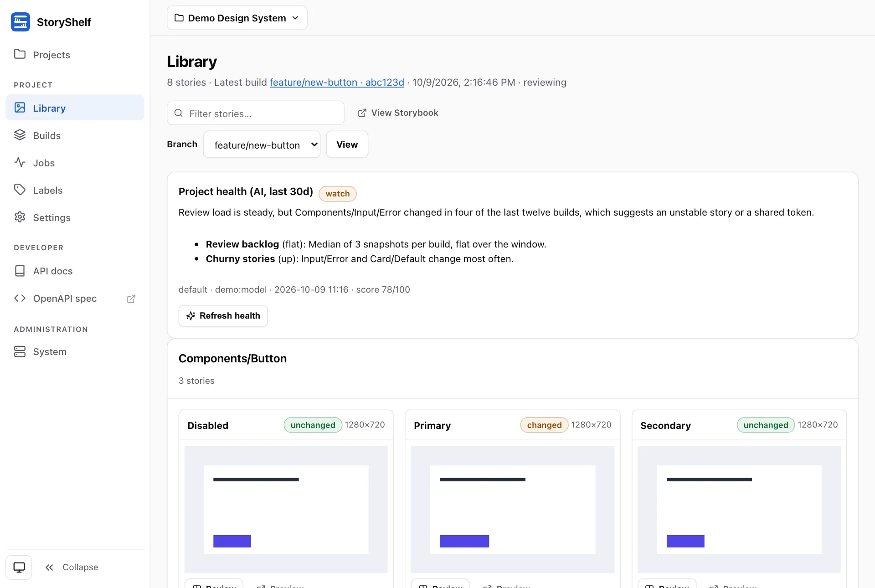875x588 pixels.
Task: Select the Library sidebar item
Action: [75, 108]
